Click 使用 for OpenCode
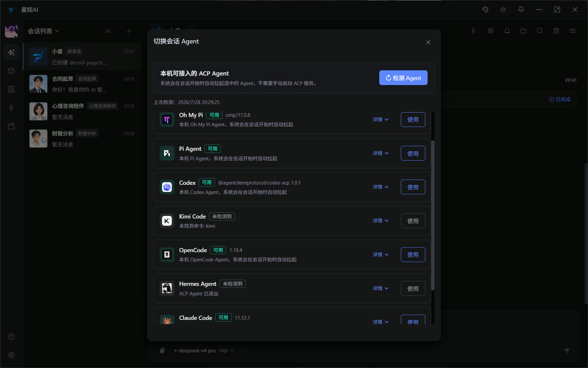Viewport: 588px width, 368px height. point(413,255)
